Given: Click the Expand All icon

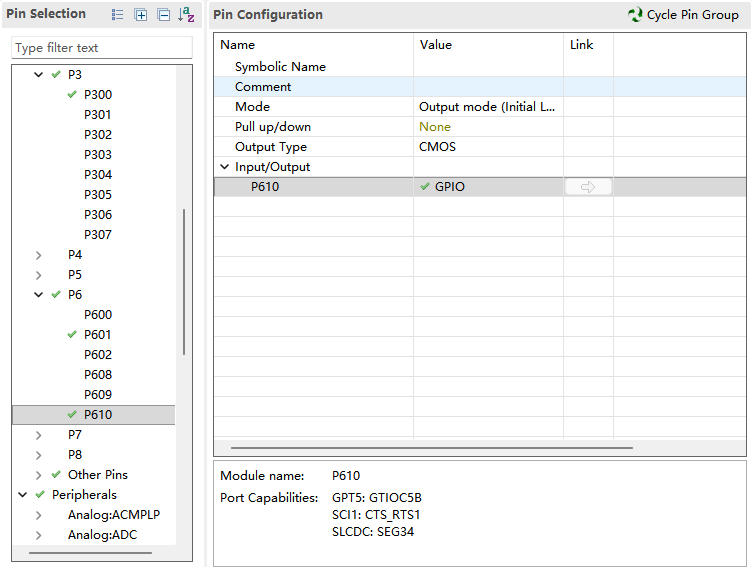Looking at the screenshot, I should tap(141, 15).
